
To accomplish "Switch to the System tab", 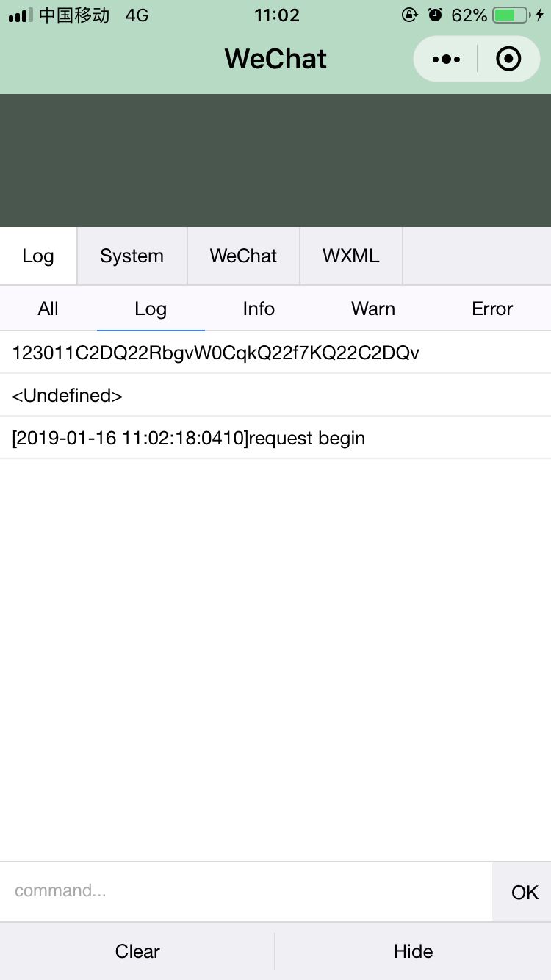I will [132, 256].
